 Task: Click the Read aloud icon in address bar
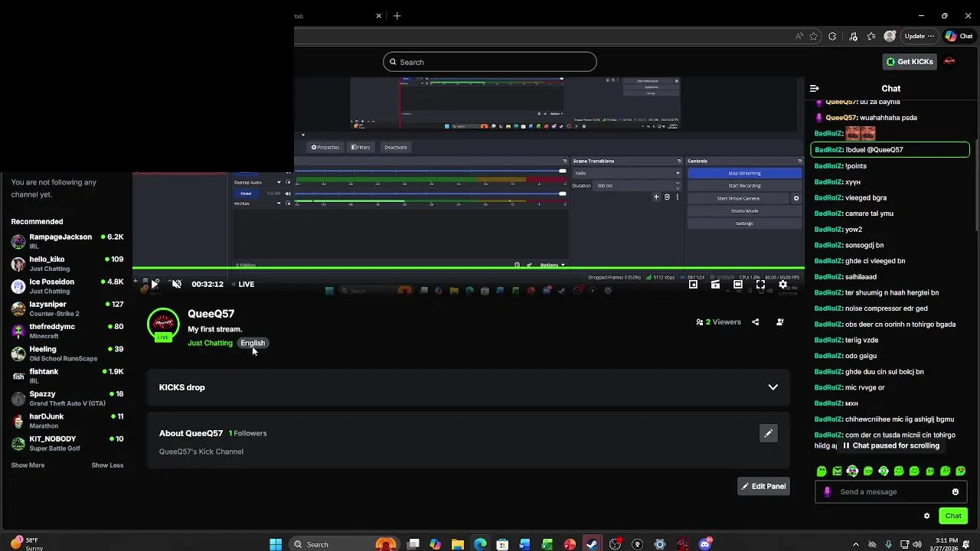tap(799, 36)
